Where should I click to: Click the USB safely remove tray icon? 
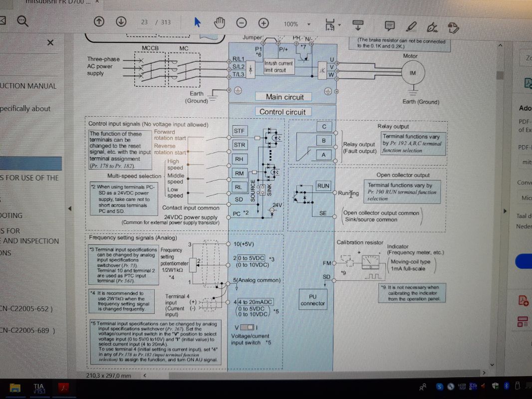click(518, 386)
